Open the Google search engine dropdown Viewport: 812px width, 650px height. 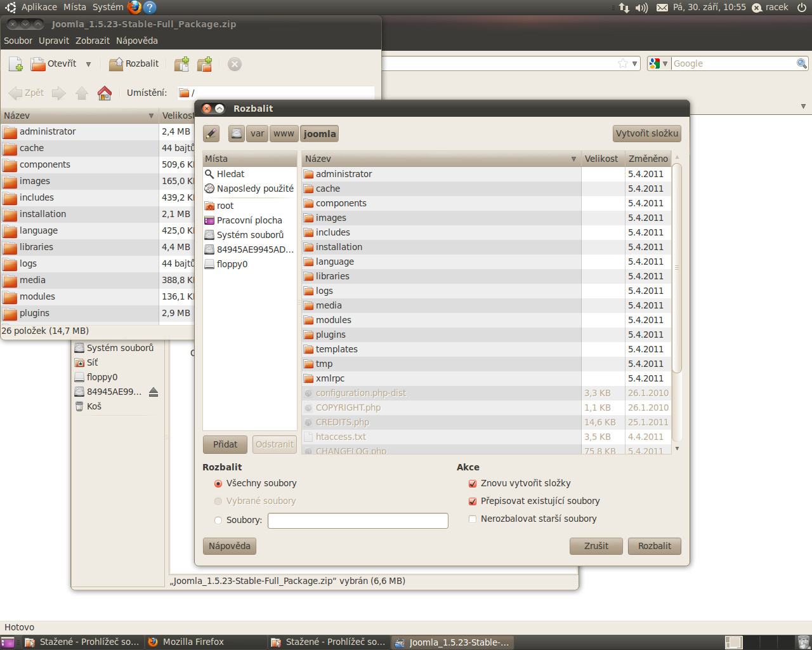point(658,63)
